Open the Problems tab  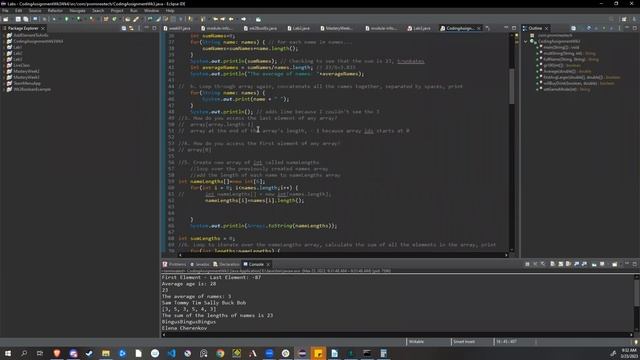coord(174,264)
